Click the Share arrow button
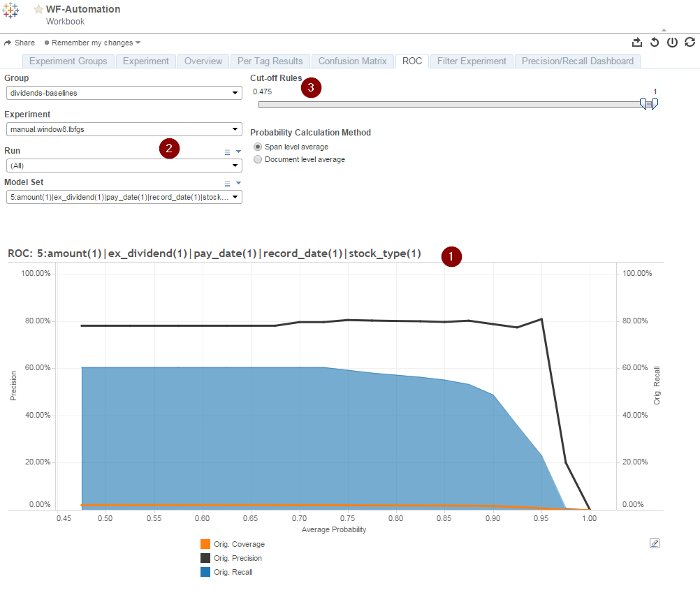Screen dimensions: 700x609 coord(19,43)
